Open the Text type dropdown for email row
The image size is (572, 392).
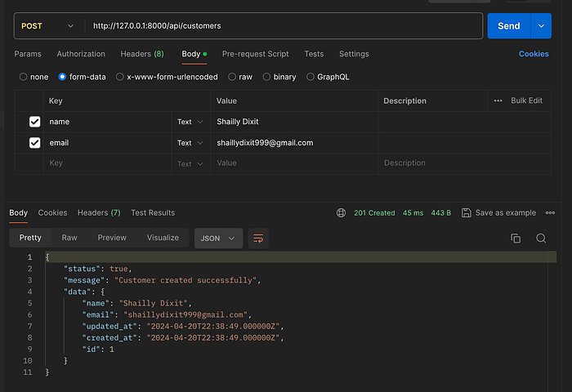190,143
